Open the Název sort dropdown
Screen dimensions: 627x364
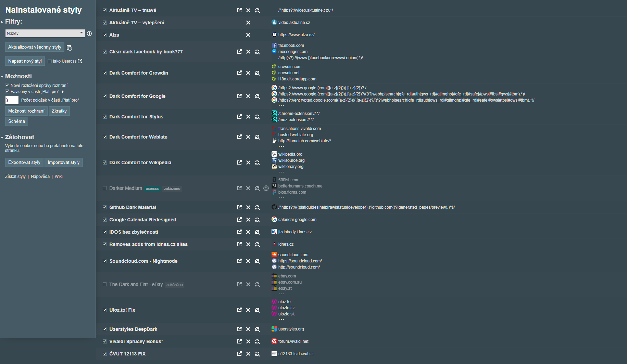[45, 33]
